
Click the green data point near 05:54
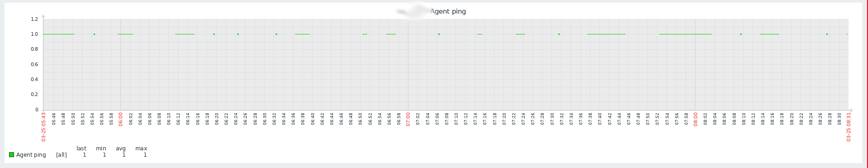pyautogui.click(x=94, y=34)
